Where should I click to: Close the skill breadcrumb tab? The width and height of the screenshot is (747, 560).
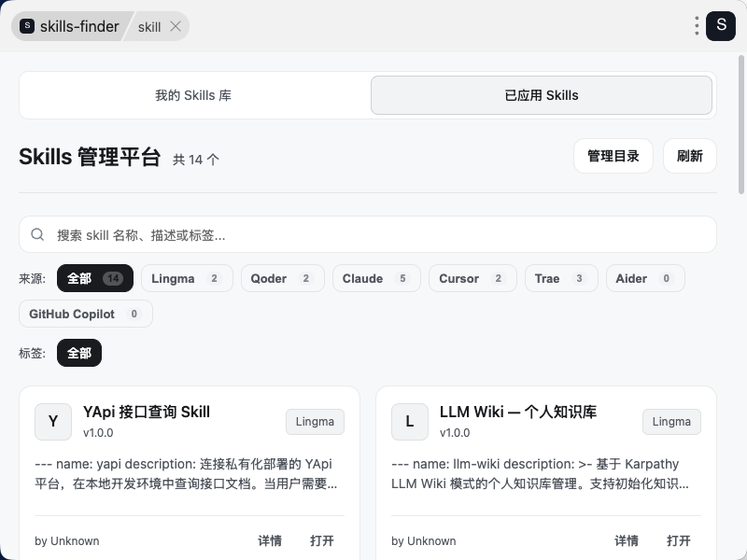coord(176,27)
